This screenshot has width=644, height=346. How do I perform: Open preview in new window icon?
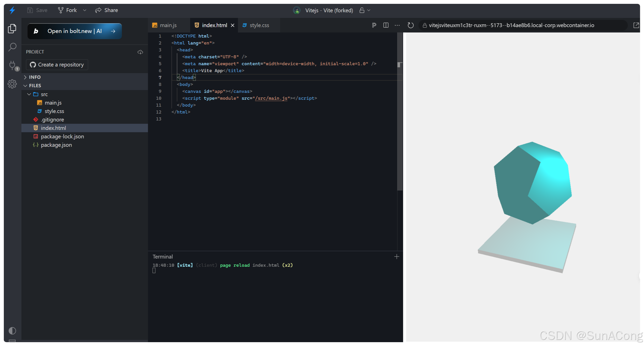(636, 25)
